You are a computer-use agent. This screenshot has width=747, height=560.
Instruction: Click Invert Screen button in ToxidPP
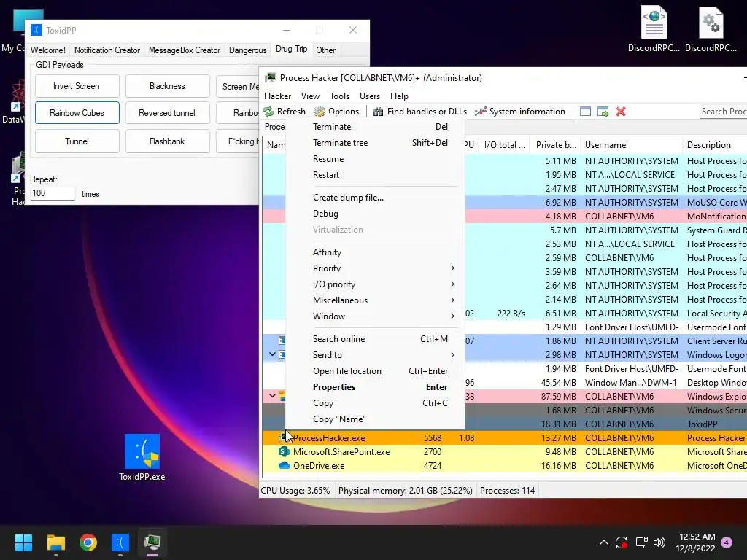pyautogui.click(x=77, y=86)
